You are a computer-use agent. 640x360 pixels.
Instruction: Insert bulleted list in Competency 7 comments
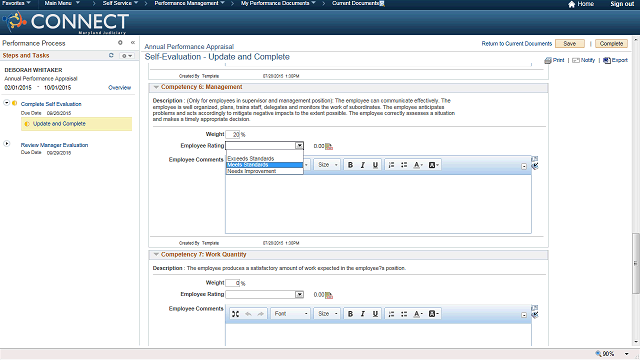(x=404, y=313)
